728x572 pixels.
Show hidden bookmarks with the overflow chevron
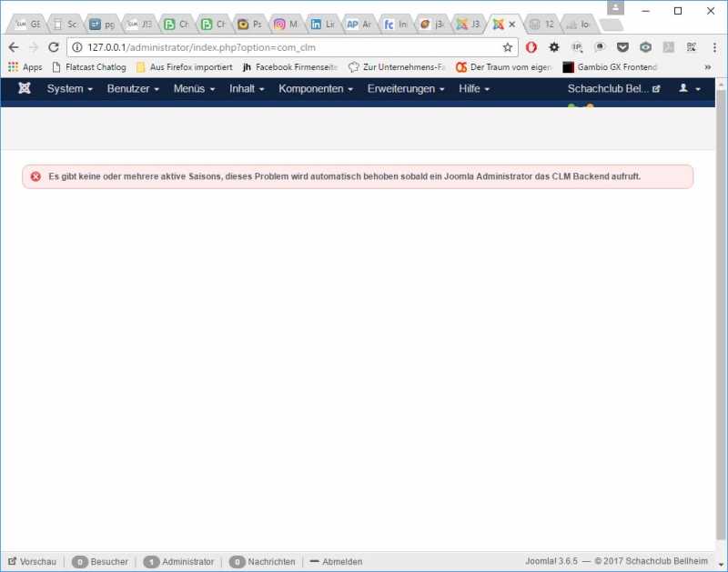pos(708,67)
